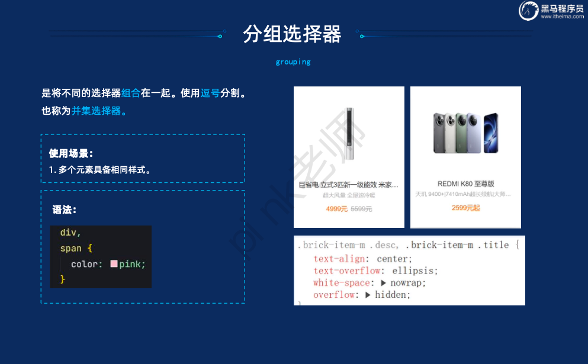
Task: Click the 2599元起 price
Action: [x=466, y=208]
